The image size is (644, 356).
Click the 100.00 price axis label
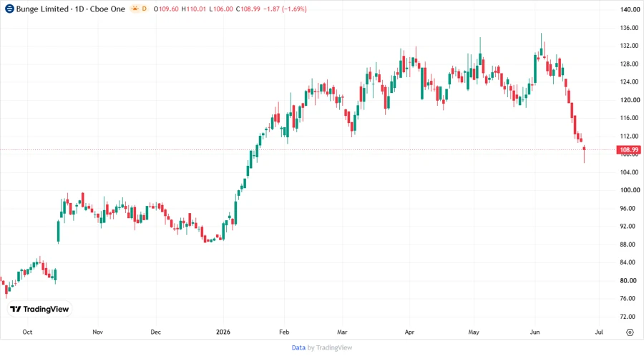coord(630,190)
